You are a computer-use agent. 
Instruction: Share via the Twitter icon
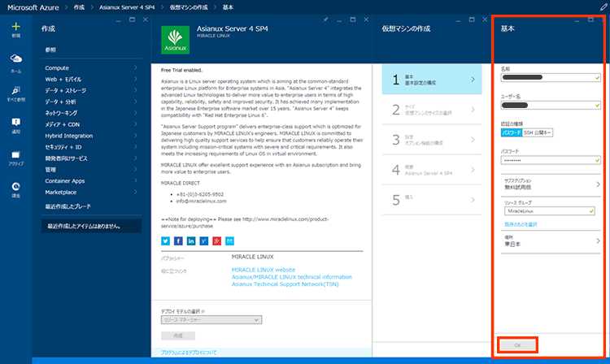pos(165,241)
